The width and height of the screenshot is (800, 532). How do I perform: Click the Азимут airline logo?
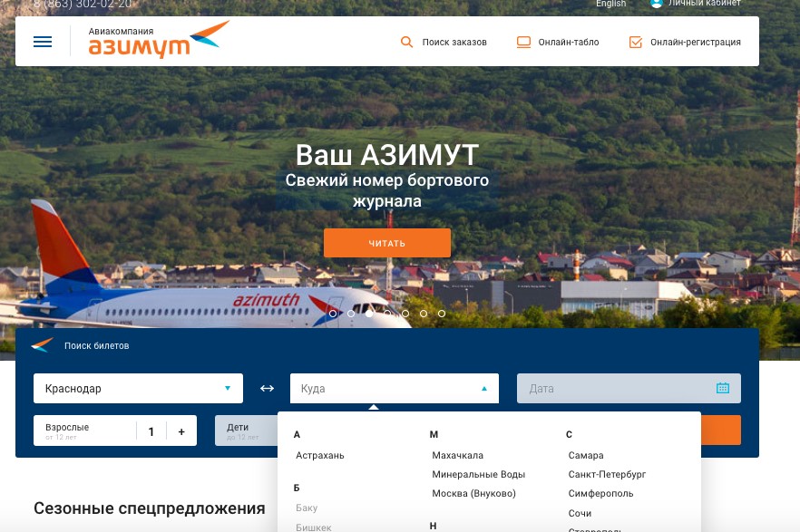159,40
